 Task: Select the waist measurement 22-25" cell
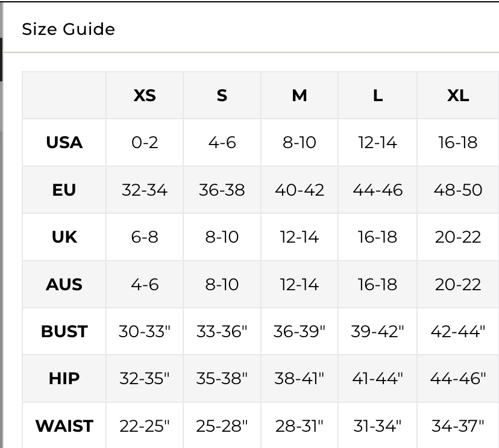(145, 426)
